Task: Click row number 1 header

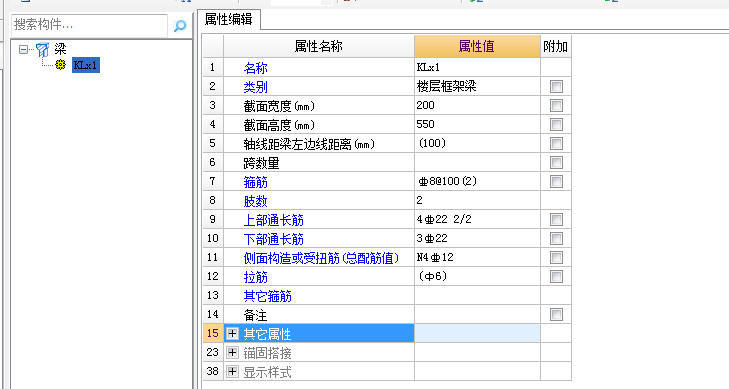Action: [x=213, y=67]
